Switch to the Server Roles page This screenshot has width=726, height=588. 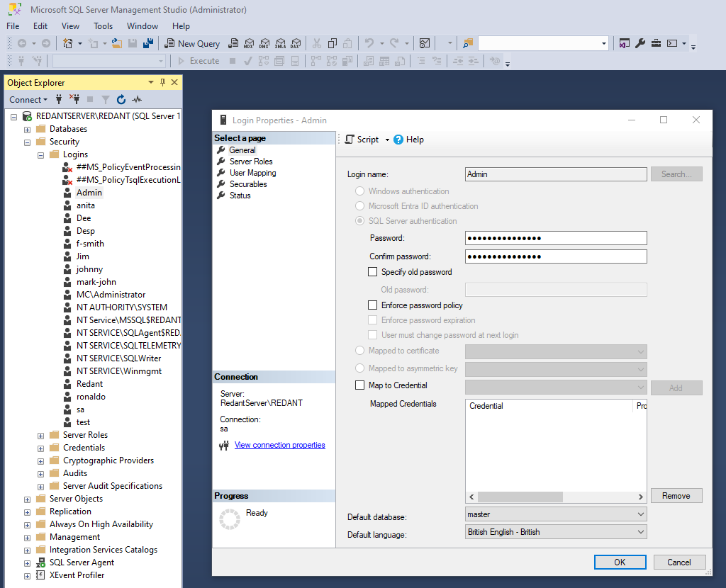coord(251,162)
